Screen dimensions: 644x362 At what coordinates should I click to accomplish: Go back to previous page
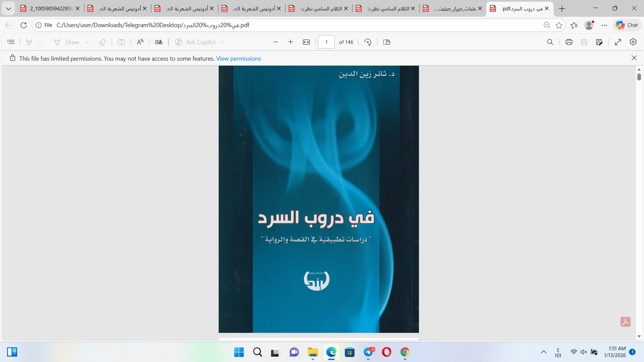click(9, 25)
